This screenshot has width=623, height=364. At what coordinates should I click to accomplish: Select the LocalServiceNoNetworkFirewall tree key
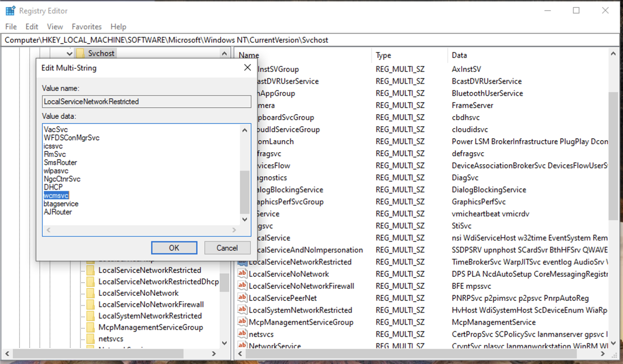point(151,304)
